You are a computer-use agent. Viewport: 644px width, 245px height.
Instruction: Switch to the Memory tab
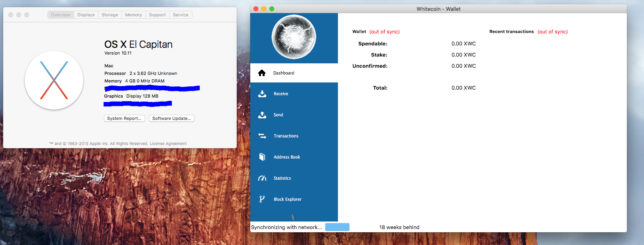click(134, 15)
